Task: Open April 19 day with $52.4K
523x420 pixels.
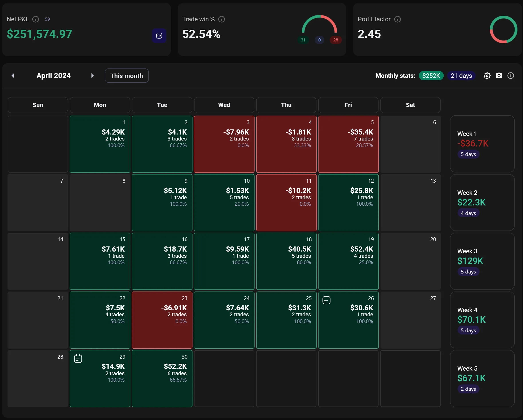Action: [348, 261]
